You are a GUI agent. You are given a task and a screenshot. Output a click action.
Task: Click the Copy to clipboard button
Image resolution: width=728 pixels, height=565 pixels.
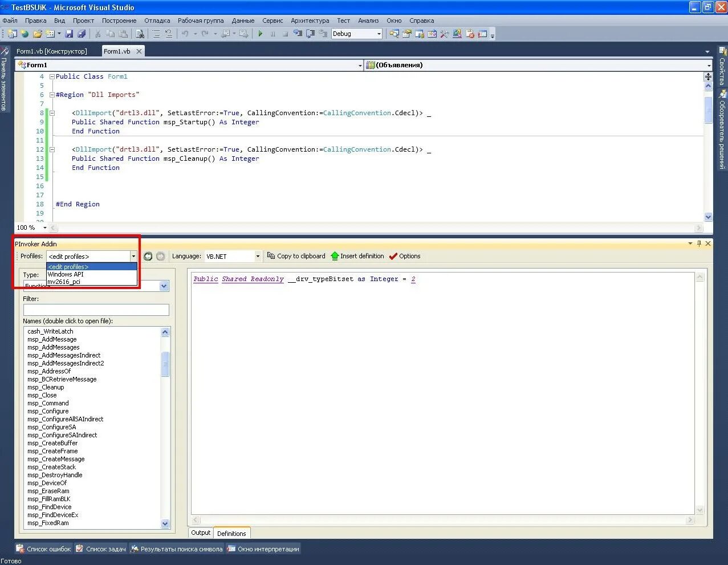click(296, 256)
